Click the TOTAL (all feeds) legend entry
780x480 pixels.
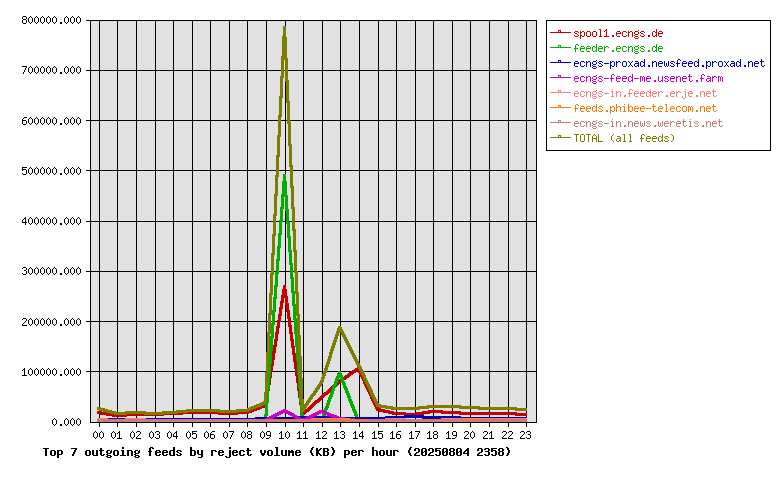pyautogui.click(x=624, y=138)
